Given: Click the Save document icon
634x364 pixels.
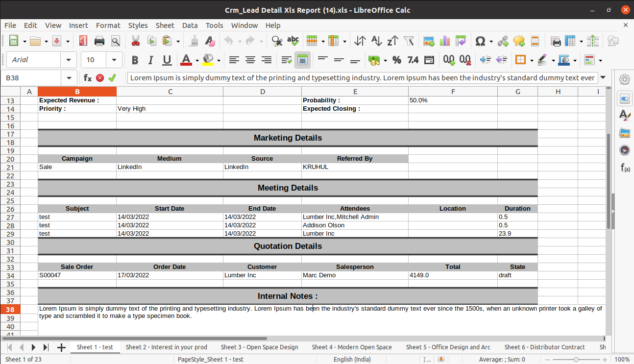Looking at the screenshot, I should pos(57,41).
